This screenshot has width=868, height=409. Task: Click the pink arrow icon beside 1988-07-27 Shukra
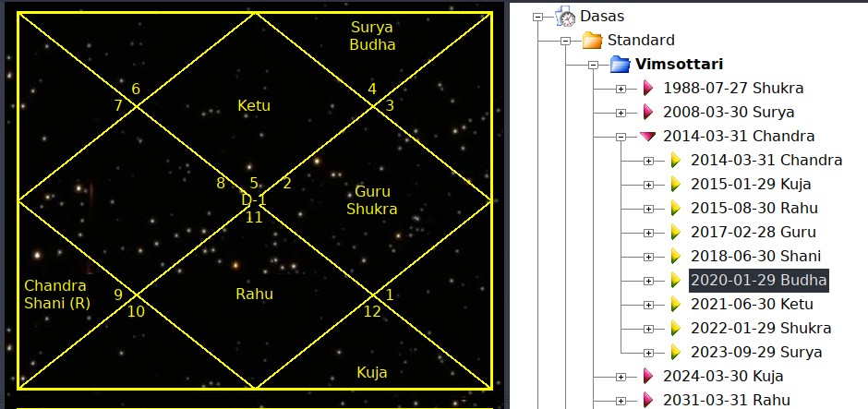pyautogui.click(x=648, y=89)
